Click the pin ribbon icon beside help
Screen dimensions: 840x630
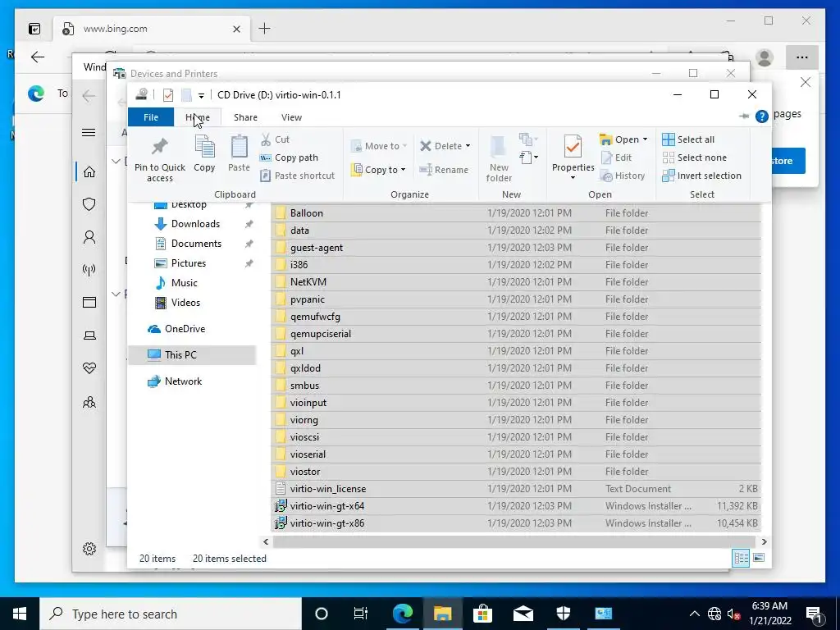[743, 116]
